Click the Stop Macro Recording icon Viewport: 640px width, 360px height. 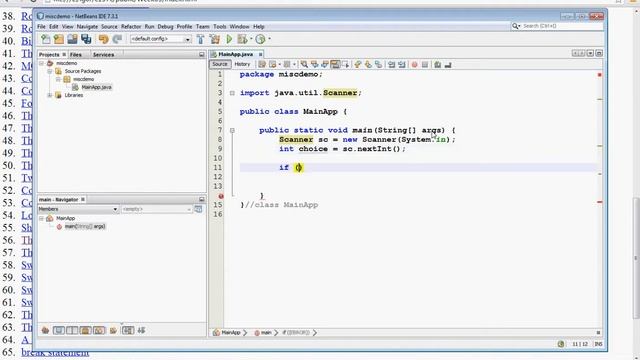pyautogui.click(x=425, y=64)
